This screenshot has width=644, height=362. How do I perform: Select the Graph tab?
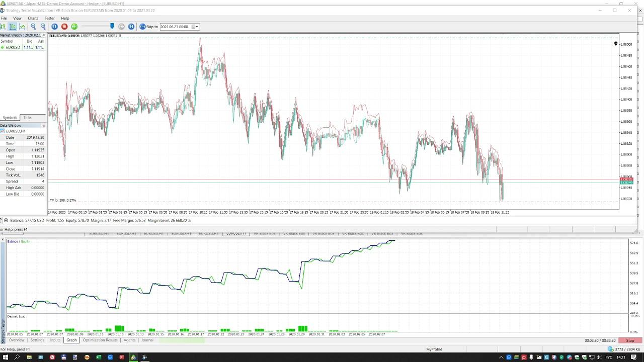pyautogui.click(x=72, y=340)
